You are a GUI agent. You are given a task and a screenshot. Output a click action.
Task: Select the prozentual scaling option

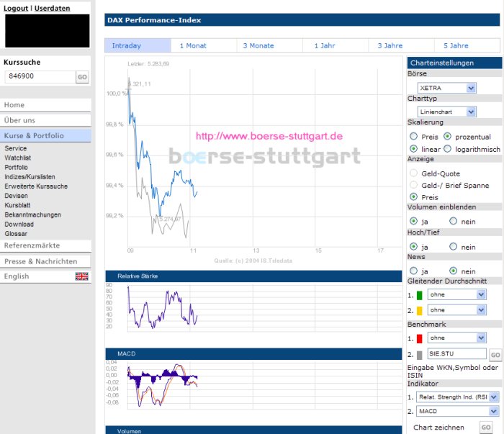[447, 137]
